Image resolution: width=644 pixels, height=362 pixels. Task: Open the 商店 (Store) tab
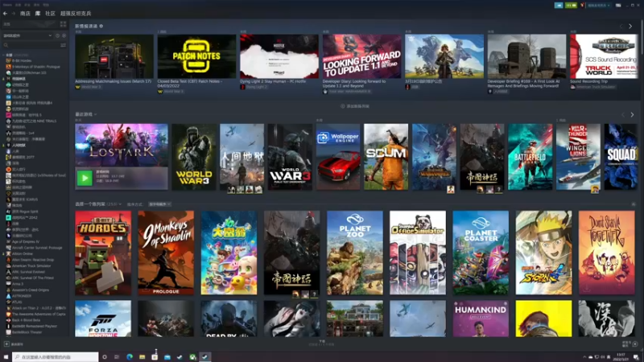[25, 14]
